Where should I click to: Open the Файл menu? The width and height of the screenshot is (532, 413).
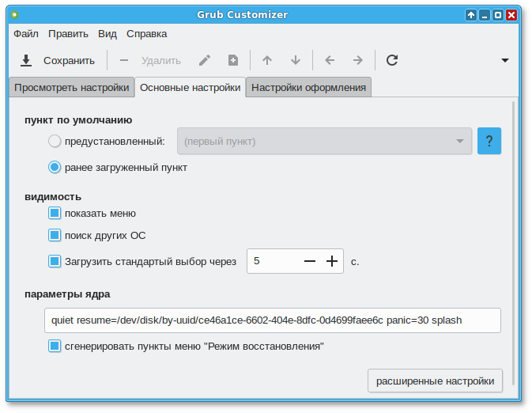click(26, 33)
